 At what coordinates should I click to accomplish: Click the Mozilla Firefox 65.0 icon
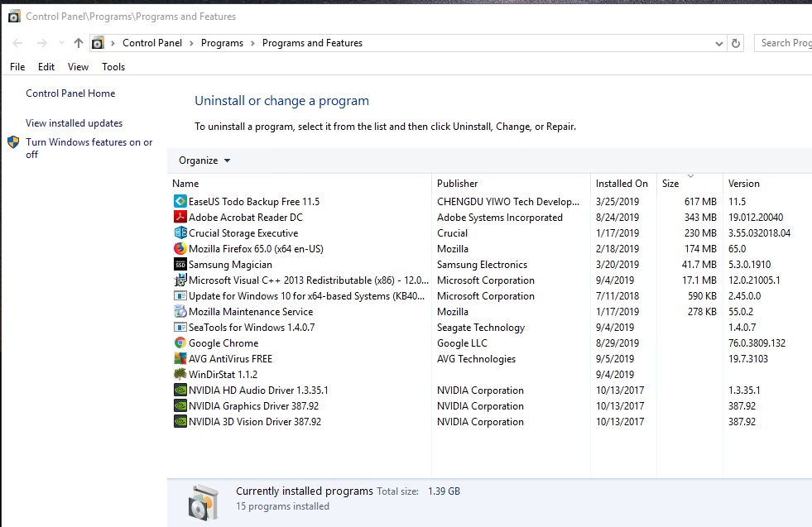[180, 248]
